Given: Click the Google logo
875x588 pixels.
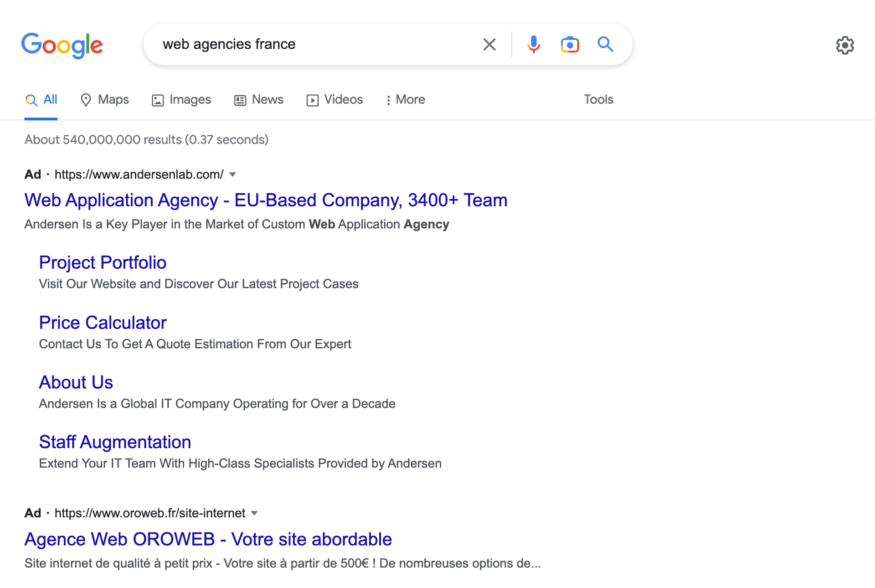Looking at the screenshot, I should click(62, 45).
